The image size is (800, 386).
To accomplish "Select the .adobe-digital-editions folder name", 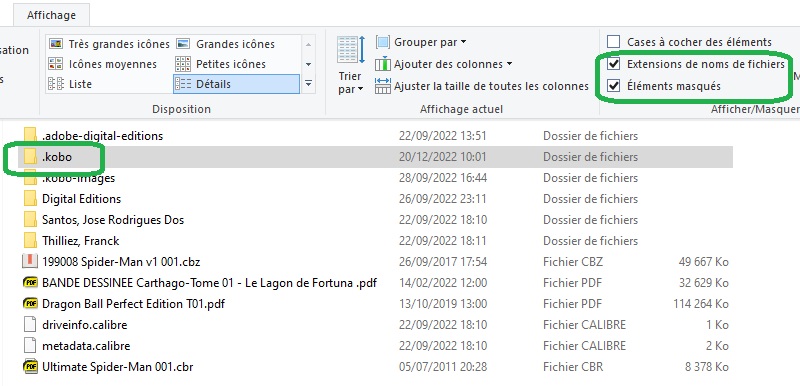I will tap(103, 136).
